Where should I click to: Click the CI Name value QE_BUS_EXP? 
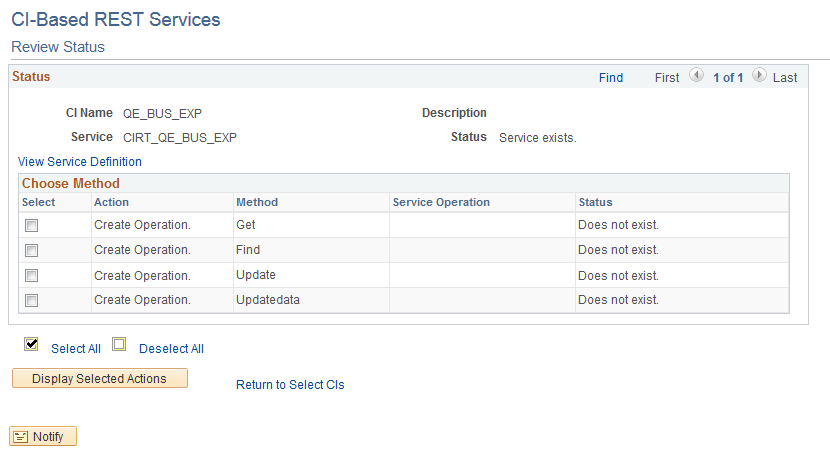click(x=163, y=114)
